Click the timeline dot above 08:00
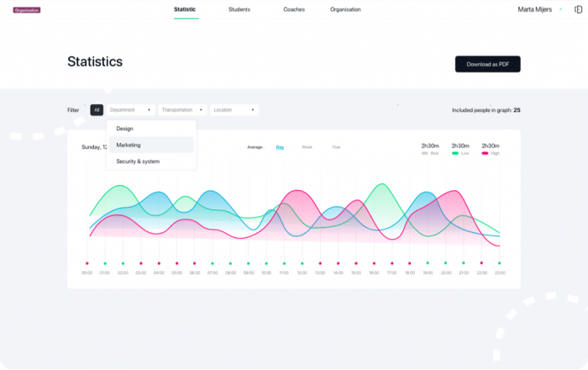The width and height of the screenshot is (588, 370). point(230,263)
